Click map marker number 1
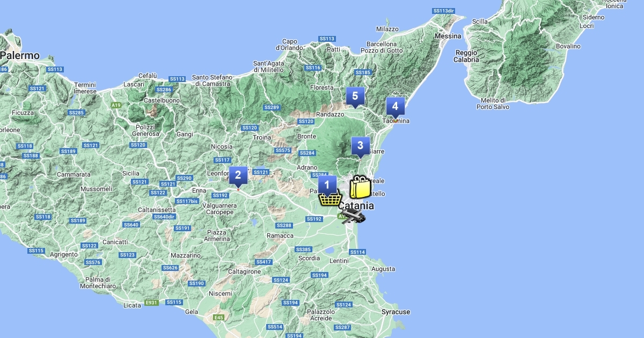Image resolution: width=644 pixels, height=338 pixels. (327, 185)
